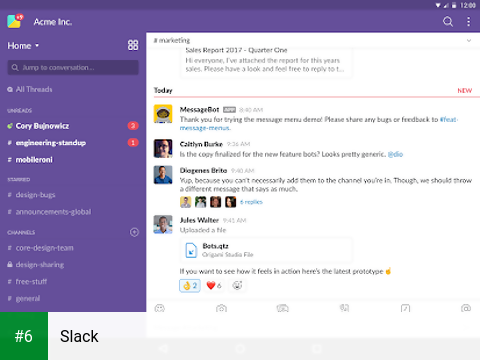Open the search magnifier icon in header
This screenshot has height=360, width=480.
[448, 22]
